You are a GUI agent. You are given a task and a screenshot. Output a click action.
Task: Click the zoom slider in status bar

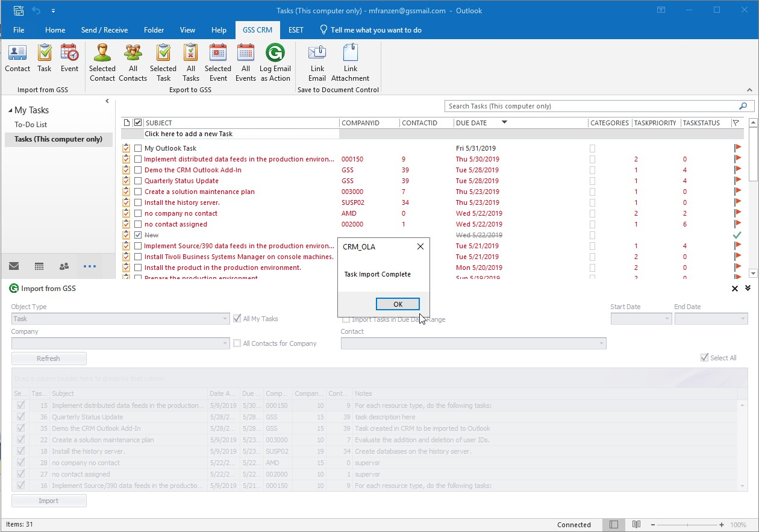pos(687,525)
